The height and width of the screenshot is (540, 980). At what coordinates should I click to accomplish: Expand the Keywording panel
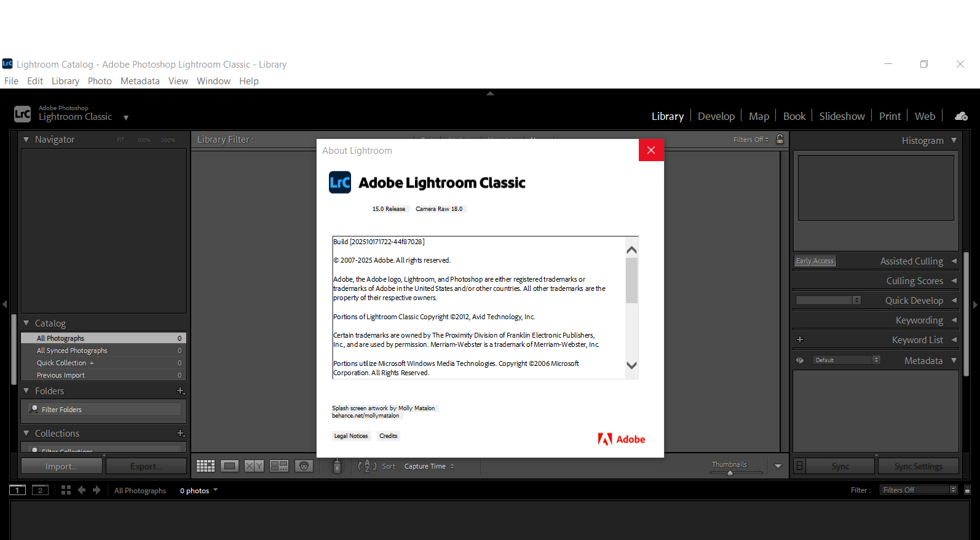[954, 320]
